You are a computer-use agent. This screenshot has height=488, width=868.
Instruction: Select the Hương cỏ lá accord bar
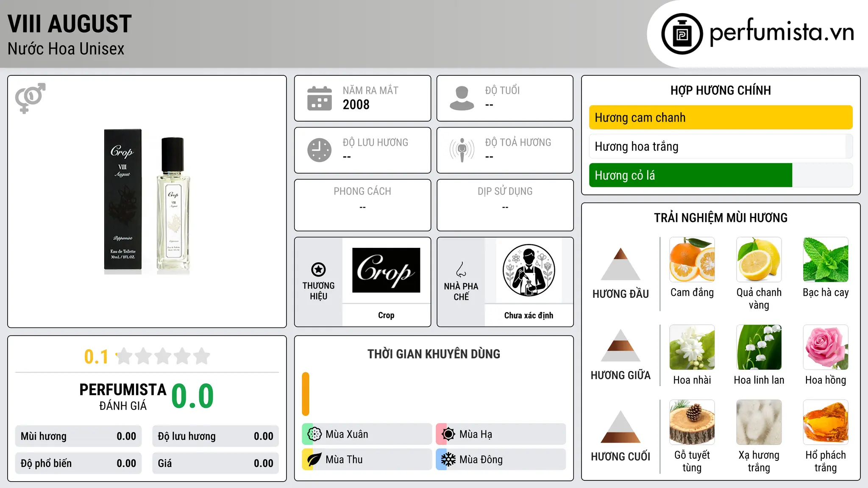(721, 175)
